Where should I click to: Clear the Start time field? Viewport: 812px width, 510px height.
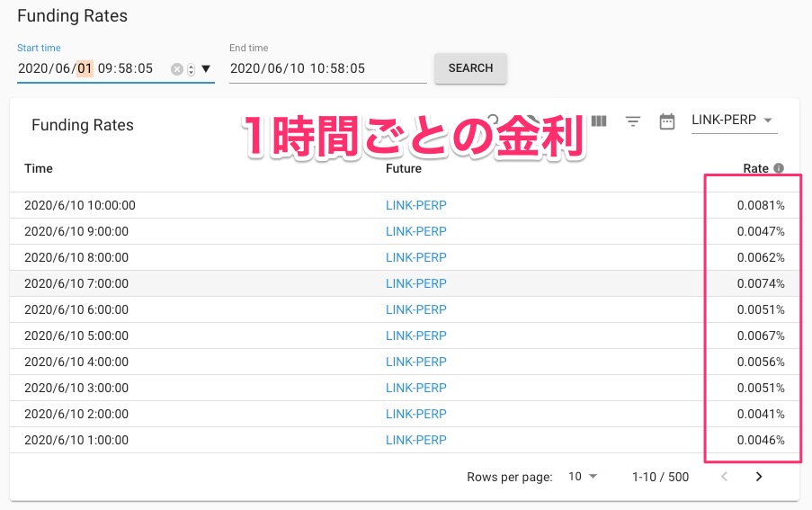[177, 69]
